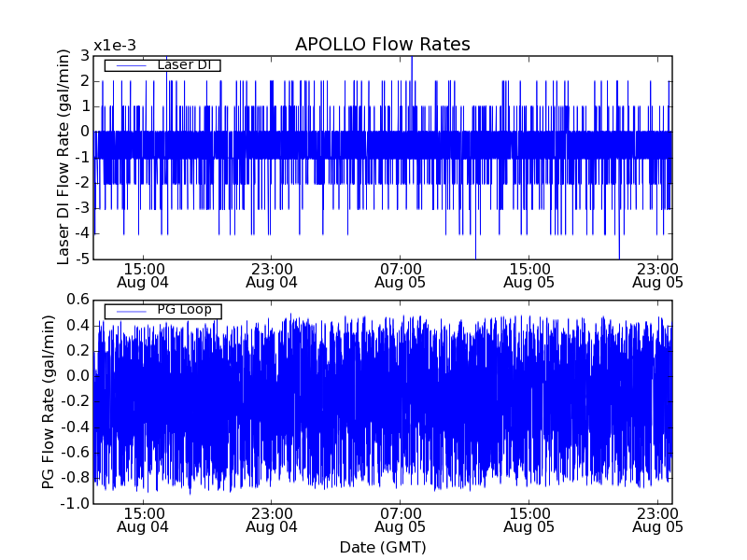Click the blue line sample in Laser DI legend
The image size is (747, 560).
pos(130,65)
